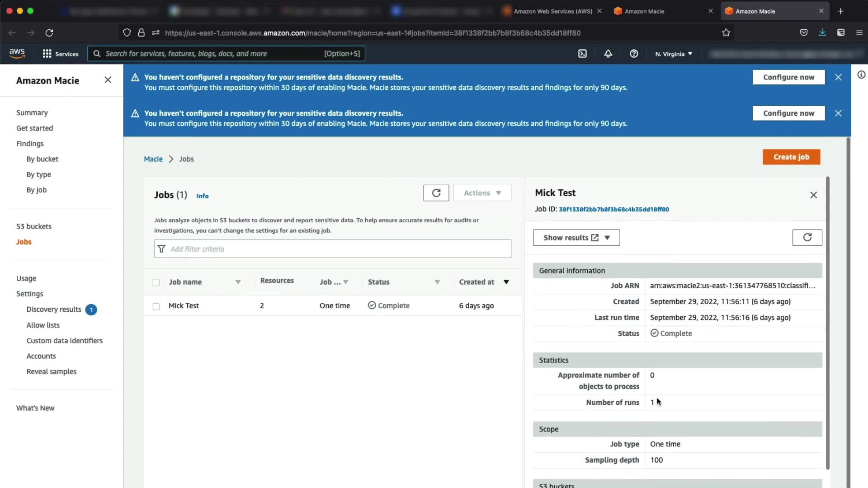Go to S3 buckets in sidebar
Screen dimensions: 868x488
coord(34,226)
